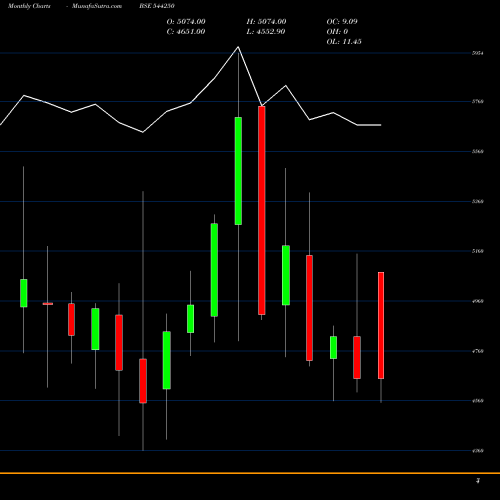Select the open value 'O: 5074.00'
500x500 pixels.
click(x=186, y=21)
